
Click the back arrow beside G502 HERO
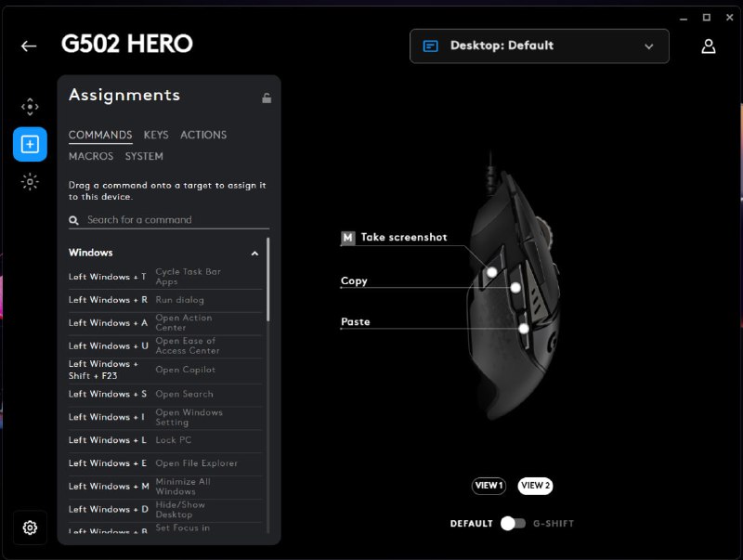coord(29,46)
